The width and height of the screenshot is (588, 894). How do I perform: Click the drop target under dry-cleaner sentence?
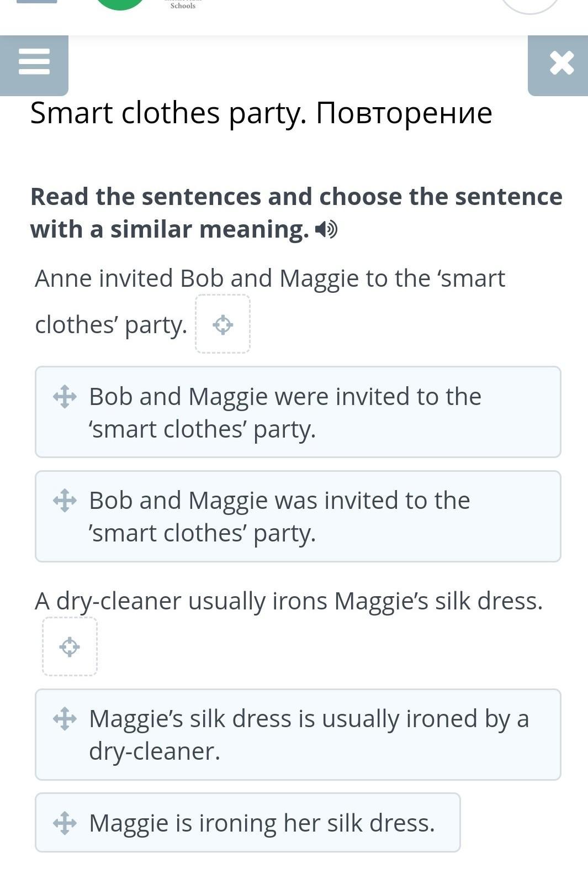[x=70, y=646]
